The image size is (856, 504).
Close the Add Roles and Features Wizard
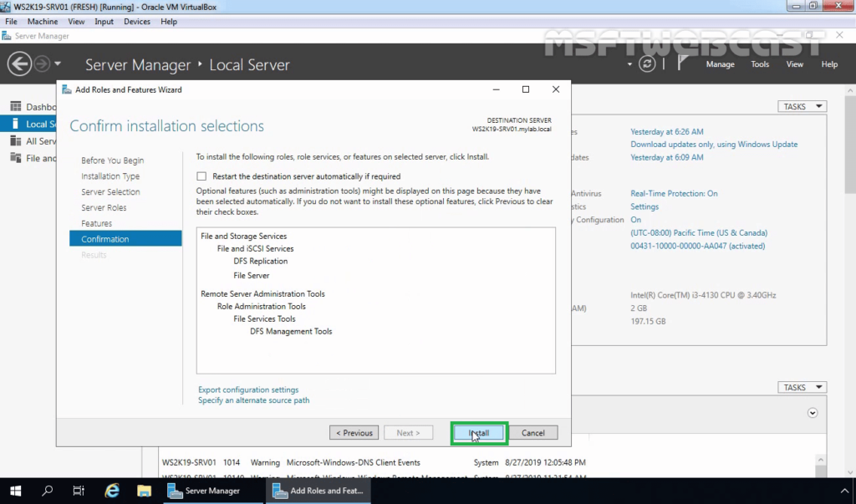point(556,89)
